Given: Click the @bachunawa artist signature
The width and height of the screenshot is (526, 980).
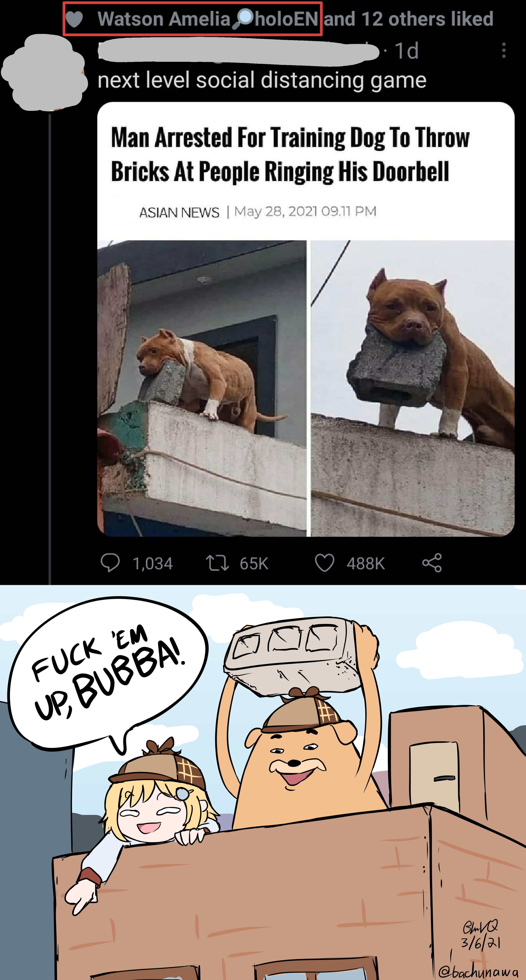Looking at the screenshot, I should pyautogui.click(x=478, y=972).
